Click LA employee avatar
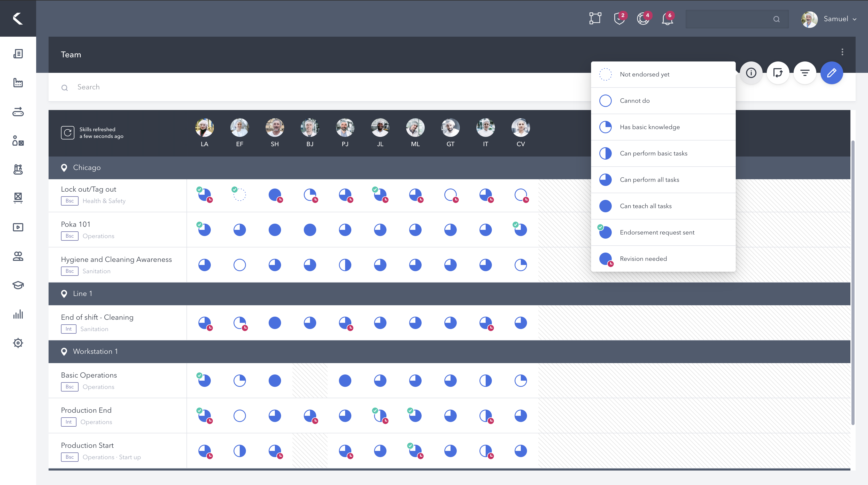Image resolution: width=868 pixels, height=485 pixels. coord(204,128)
